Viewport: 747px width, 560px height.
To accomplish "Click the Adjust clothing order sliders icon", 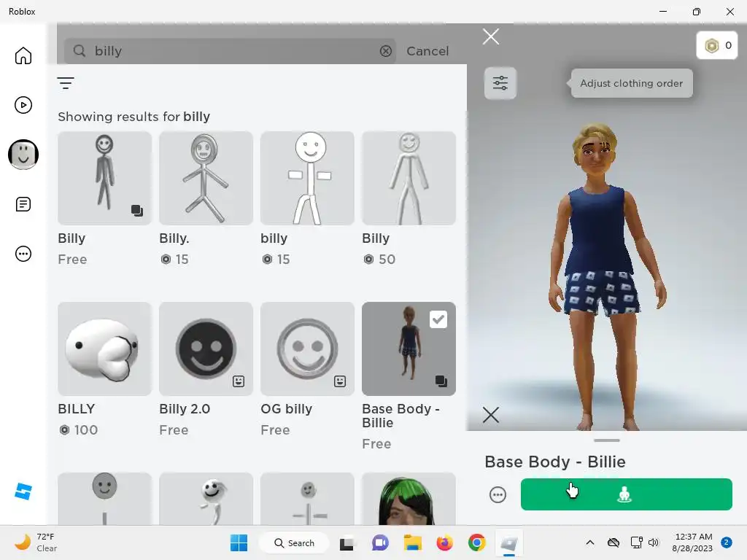I will pyautogui.click(x=500, y=83).
